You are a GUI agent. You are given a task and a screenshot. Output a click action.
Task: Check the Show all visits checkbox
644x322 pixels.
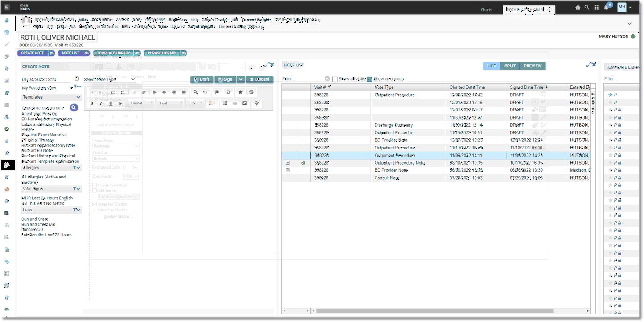(x=334, y=79)
